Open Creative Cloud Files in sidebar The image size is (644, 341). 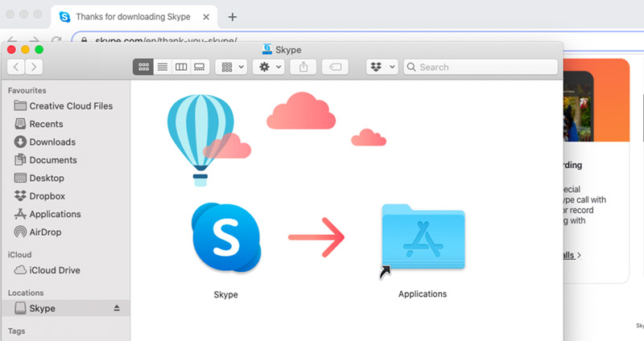(70, 106)
